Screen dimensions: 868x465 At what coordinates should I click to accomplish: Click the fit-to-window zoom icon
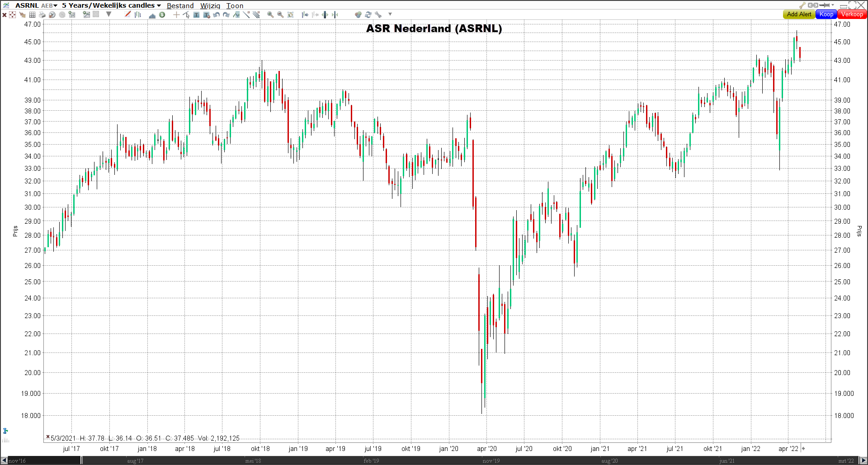coord(291,14)
